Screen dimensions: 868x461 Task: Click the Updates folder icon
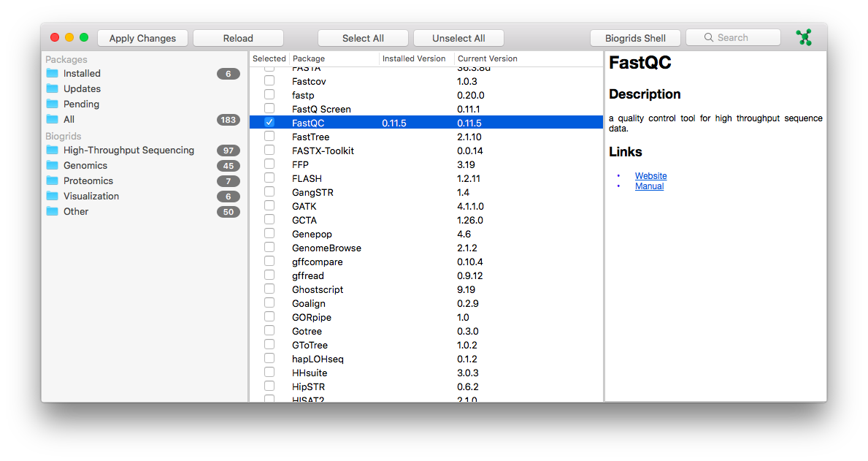coord(52,88)
